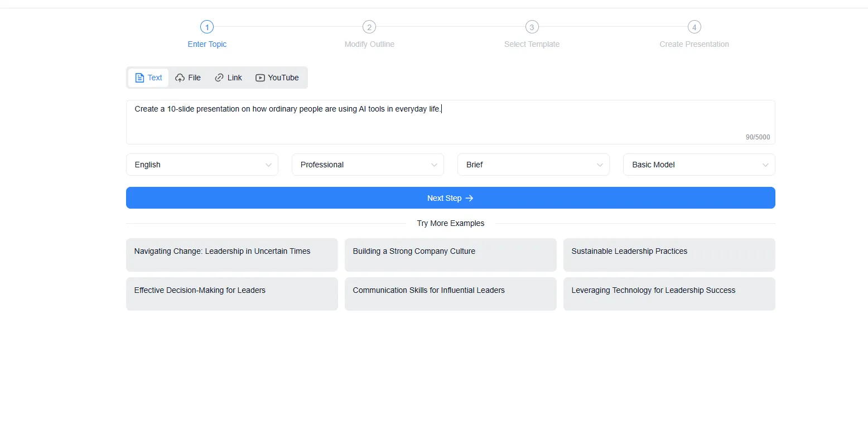Click the cloud upload File icon
The width and height of the screenshot is (868, 429).
coord(180,78)
